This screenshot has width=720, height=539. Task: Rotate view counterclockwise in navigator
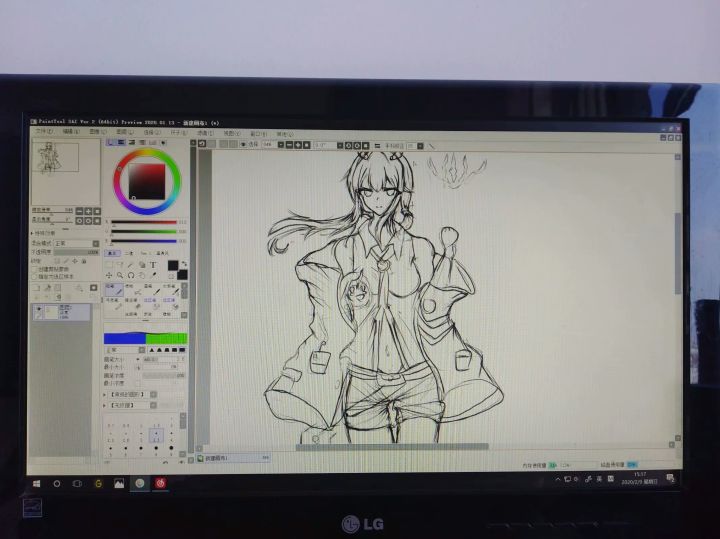79,221
